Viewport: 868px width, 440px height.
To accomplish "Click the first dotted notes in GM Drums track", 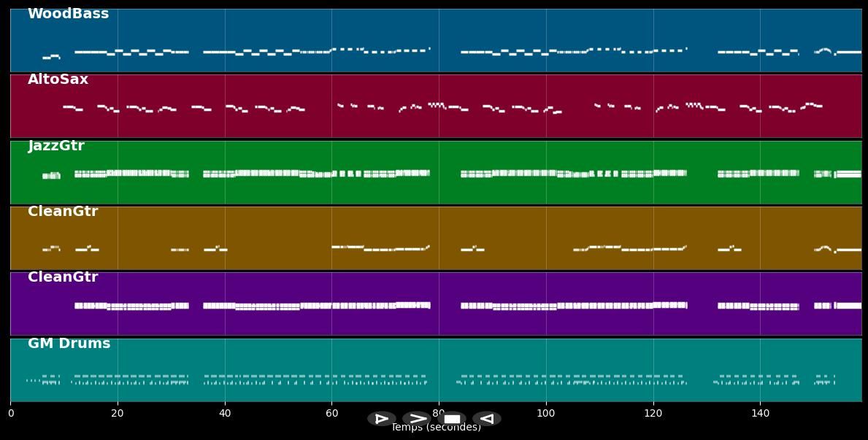I will pyautogui.click(x=33, y=380).
